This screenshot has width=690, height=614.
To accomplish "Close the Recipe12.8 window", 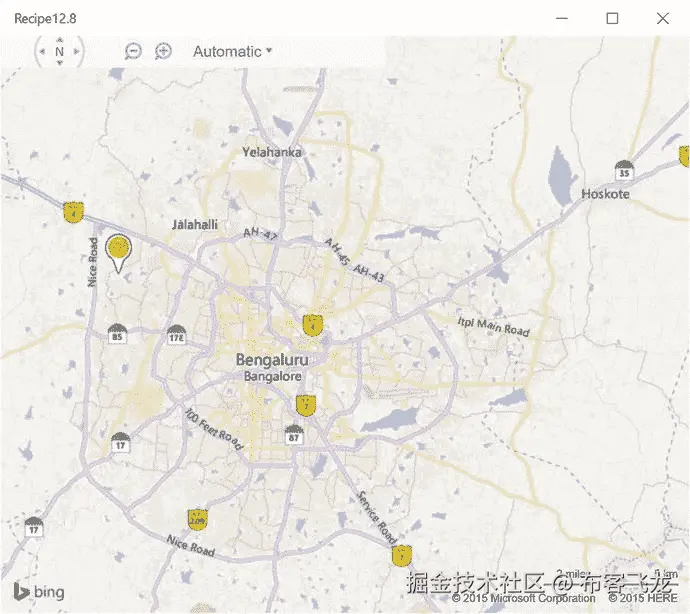I will (663, 18).
